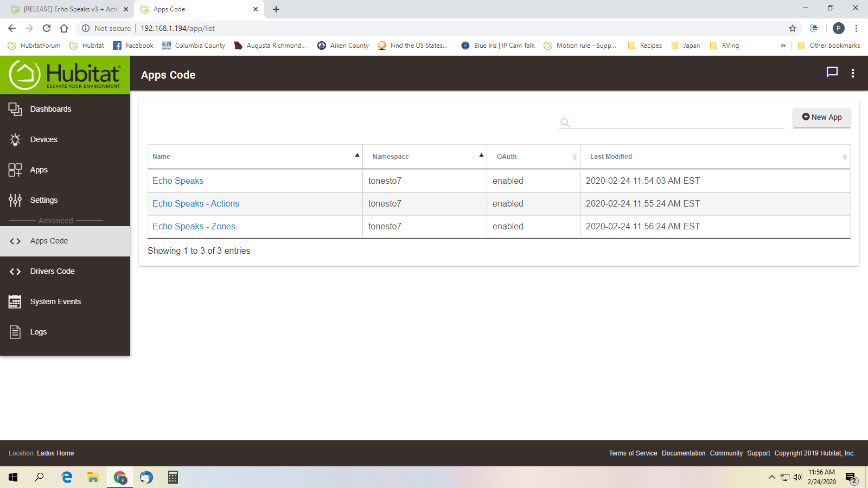The height and width of the screenshot is (488, 868).
Task: Expand hidden bookmarks overflow chevron
Action: [783, 46]
